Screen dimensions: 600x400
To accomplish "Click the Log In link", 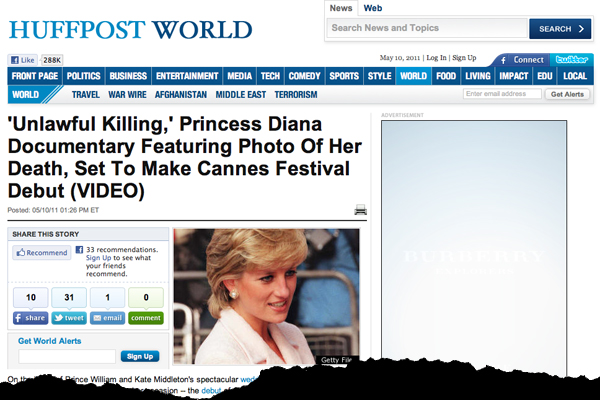I will 436,58.
